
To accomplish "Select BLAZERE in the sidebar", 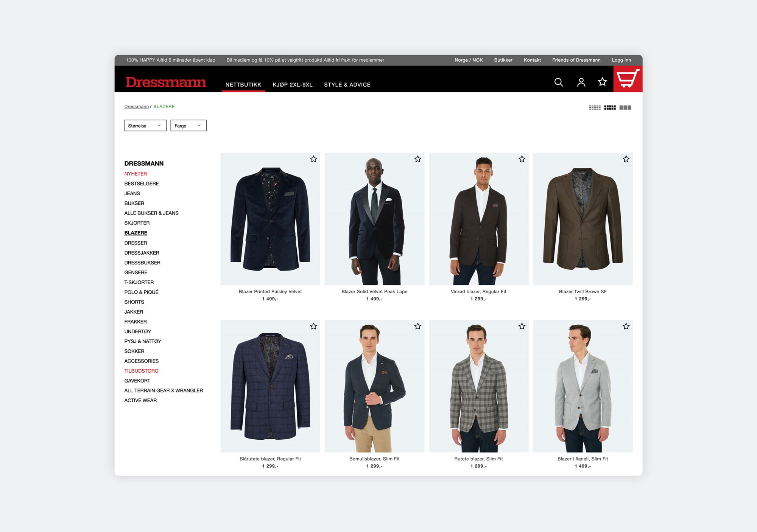I will coord(136,233).
